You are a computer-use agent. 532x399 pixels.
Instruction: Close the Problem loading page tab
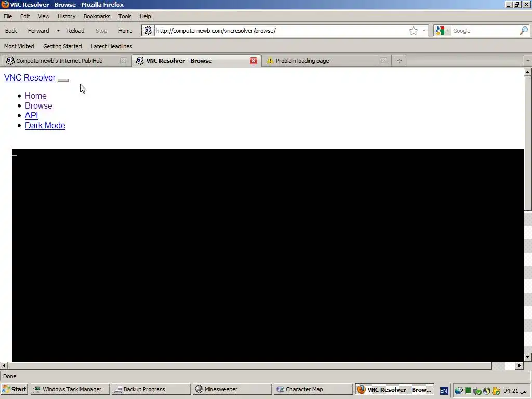coord(383,61)
